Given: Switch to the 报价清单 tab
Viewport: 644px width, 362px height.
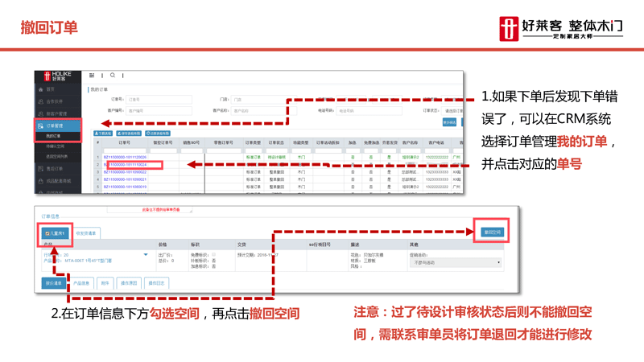Looking at the screenshot, I should pyautogui.click(x=54, y=283).
